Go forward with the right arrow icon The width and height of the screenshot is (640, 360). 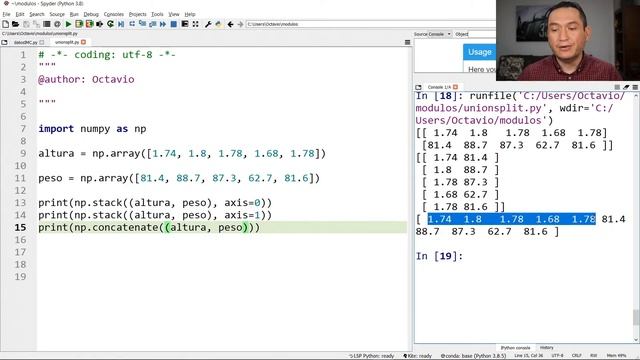240,24
